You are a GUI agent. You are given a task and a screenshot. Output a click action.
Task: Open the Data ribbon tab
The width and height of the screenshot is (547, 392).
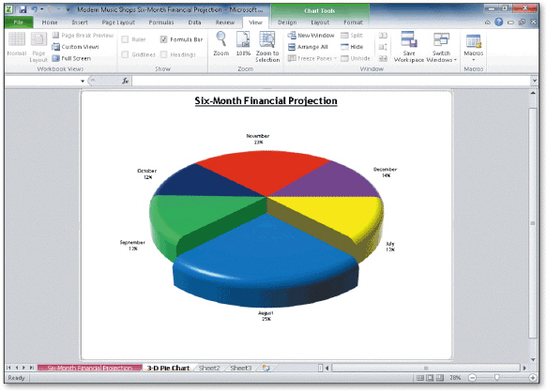(x=194, y=23)
